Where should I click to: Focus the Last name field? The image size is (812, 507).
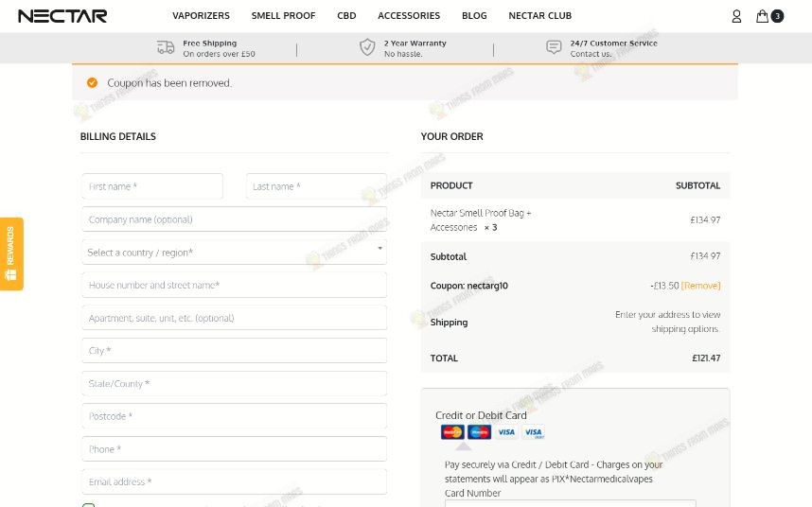316,186
